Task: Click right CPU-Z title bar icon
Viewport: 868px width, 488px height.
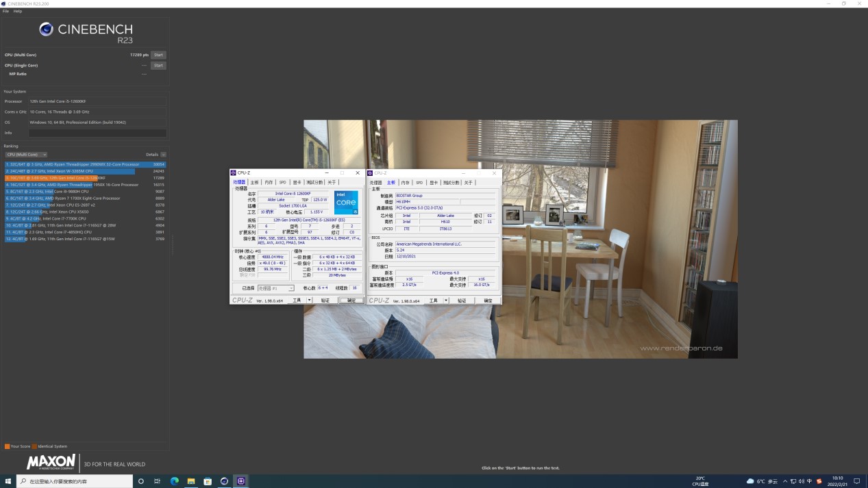Action: 370,173
